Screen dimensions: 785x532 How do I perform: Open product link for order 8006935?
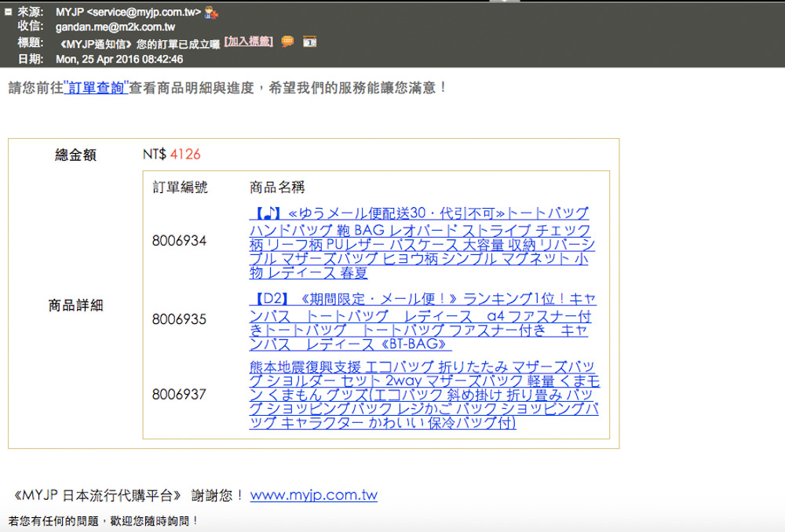(422, 322)
